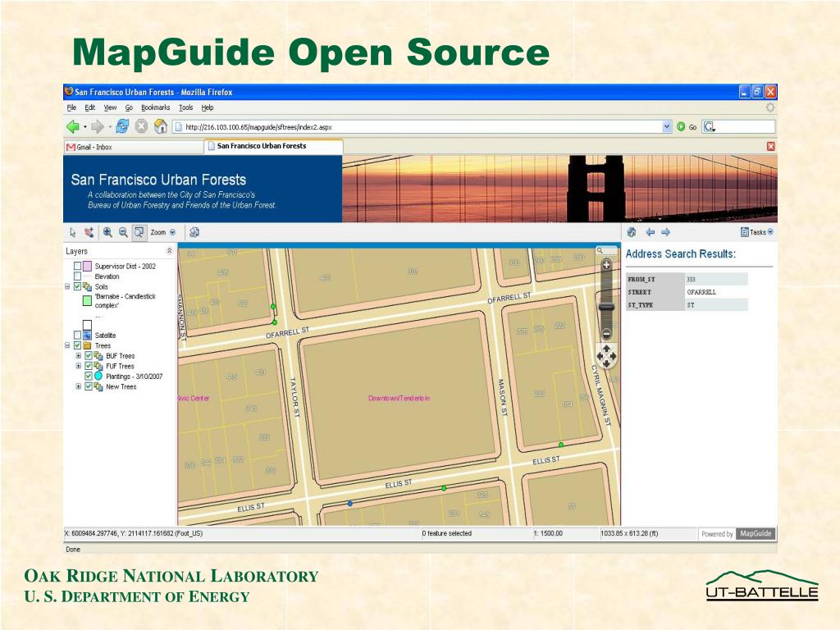Pan the map left with arrow

600,356
